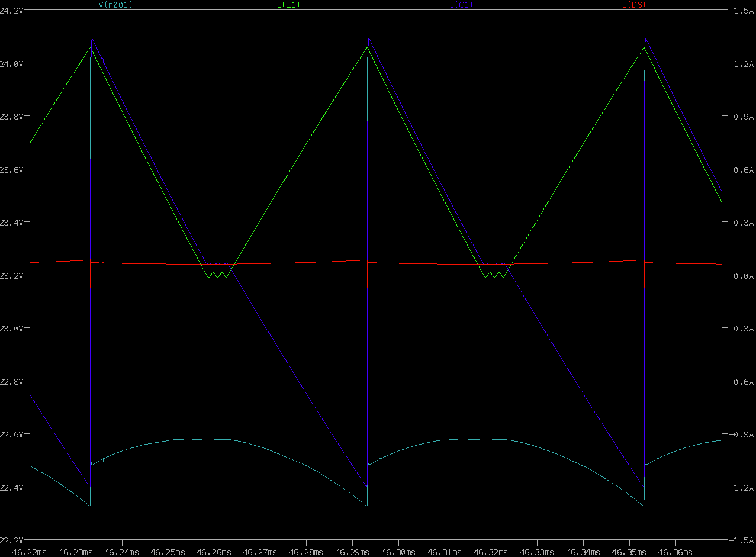Click the 46.22ms time axis label
Screen dimensions: 756x557
30,552
